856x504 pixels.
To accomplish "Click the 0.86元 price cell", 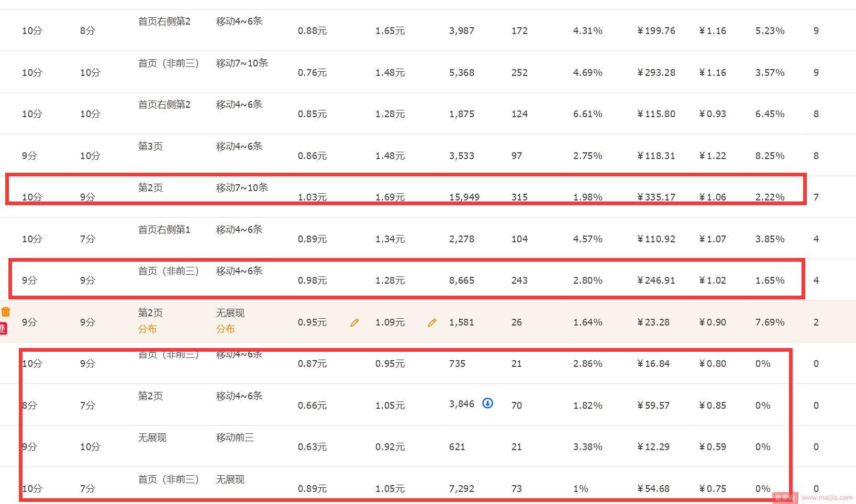I will point(312,155).
